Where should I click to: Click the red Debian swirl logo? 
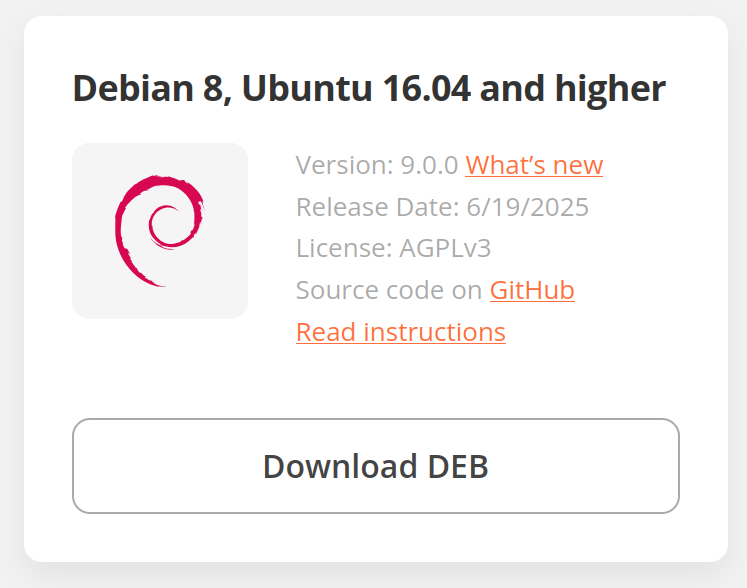[159, 231]
